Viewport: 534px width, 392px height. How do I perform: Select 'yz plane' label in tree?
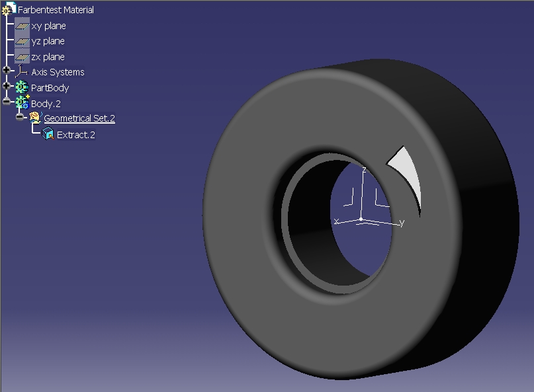point(48,41)
